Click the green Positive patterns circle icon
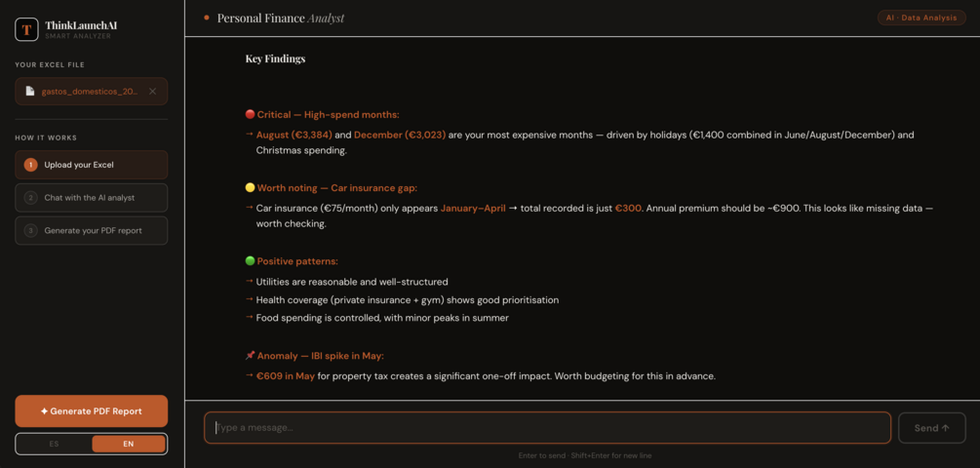Viewport: 980px width, 468px height. [250, 261]
